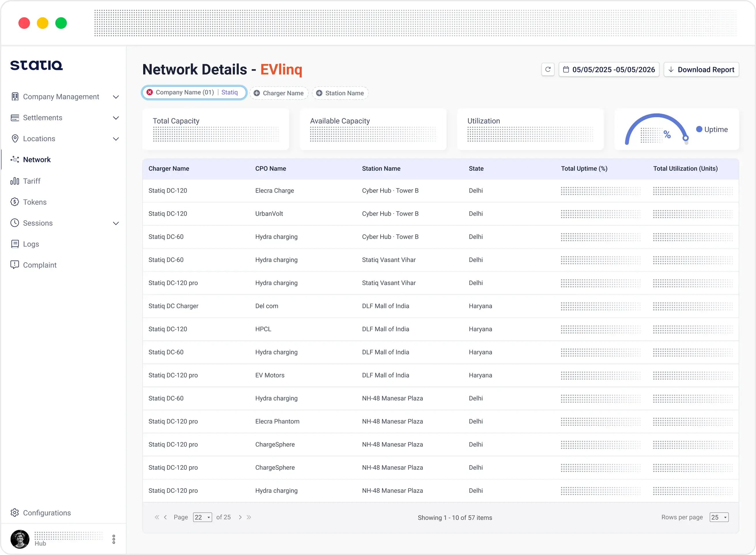Screen dimensions: 756x555
Task: Click the Locations pin icon
Action: (x=15, y=138)
